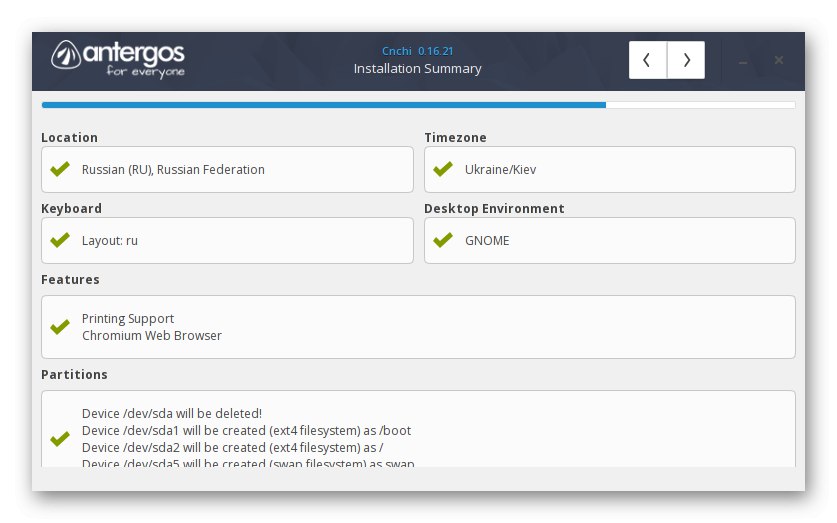Click the checkmark next to Layout: ru
The height and width of the screenshot is (523, 837).
pos(60,240)
